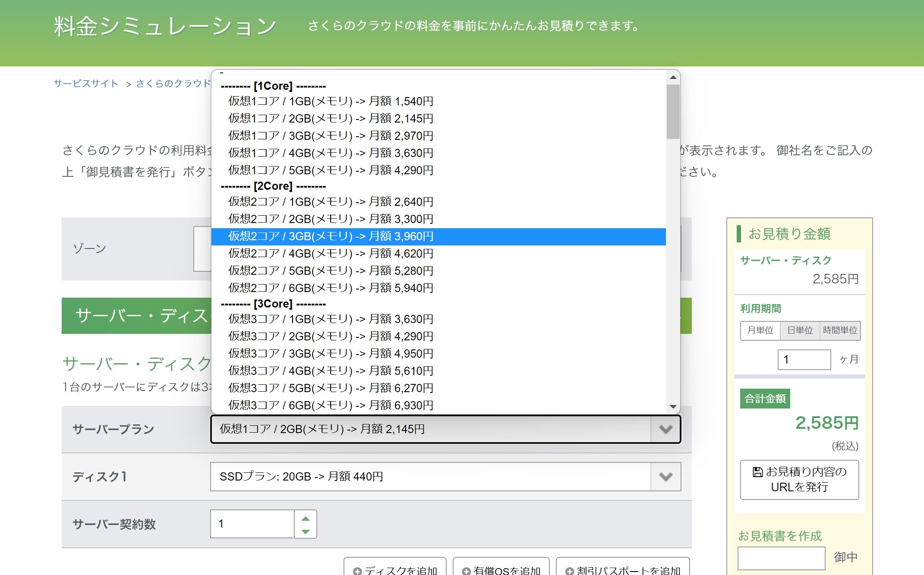Collapse the サーバープラン dropdown

(445, 429)
